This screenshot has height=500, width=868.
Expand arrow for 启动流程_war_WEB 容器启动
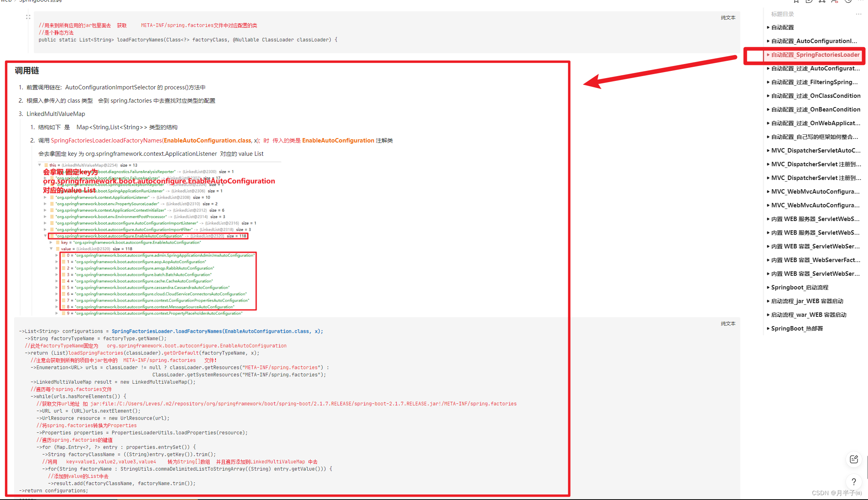tap(768, 315)
